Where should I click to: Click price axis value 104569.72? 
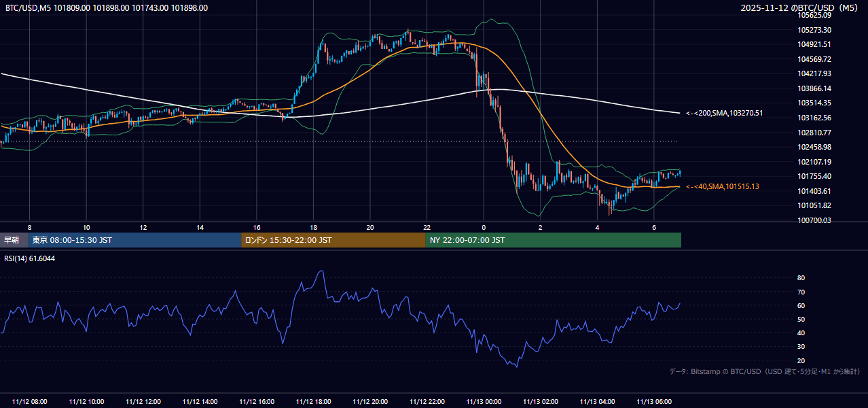[x=815, y=59]
